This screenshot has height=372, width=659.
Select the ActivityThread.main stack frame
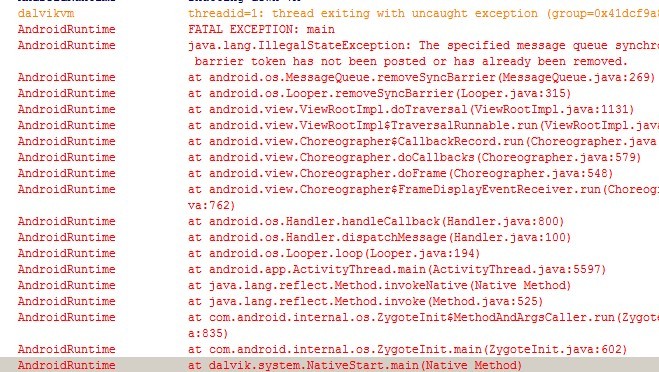click(330, 269)
